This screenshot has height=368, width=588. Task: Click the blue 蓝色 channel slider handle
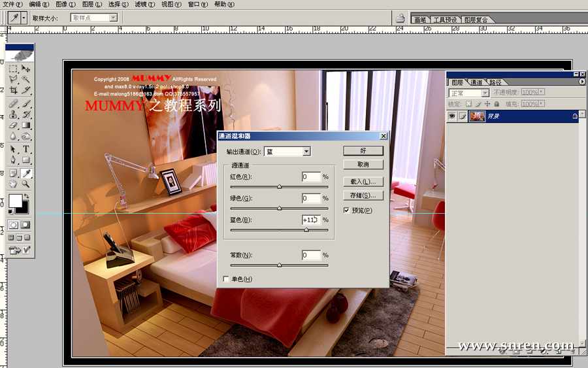pyautogui.click(x=306, y=229)
